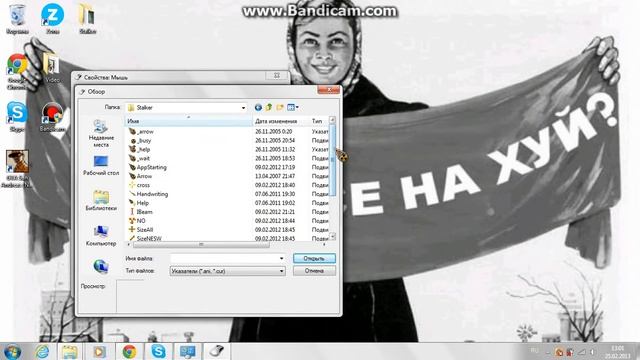Image resolution: width=640 pixels, height=360 pixels.
Task: Click the date 09.02.2012 21:21 cell
Action: point(275,212)
